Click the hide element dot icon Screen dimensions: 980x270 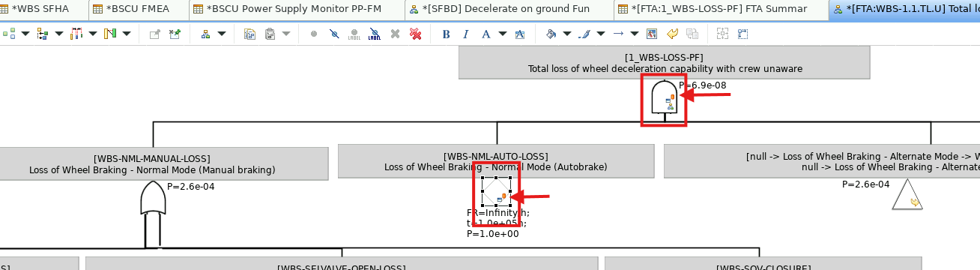coord(314,34)
